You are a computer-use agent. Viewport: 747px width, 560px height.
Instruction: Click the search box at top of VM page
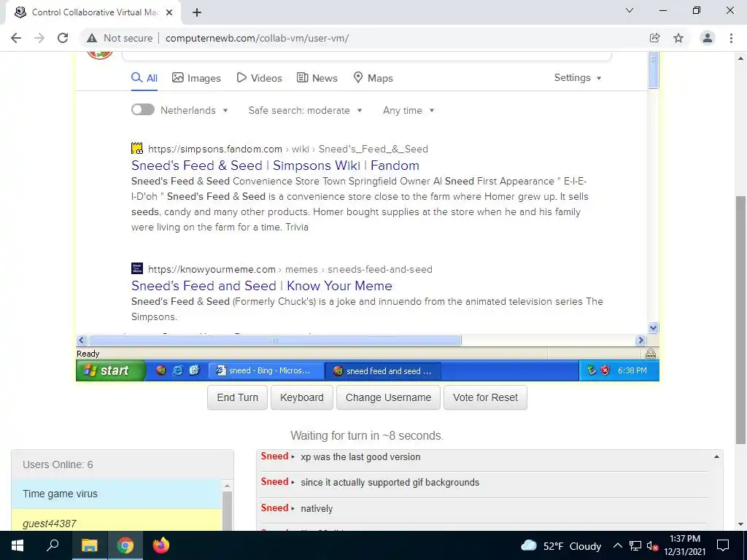(x=366, y=56)
